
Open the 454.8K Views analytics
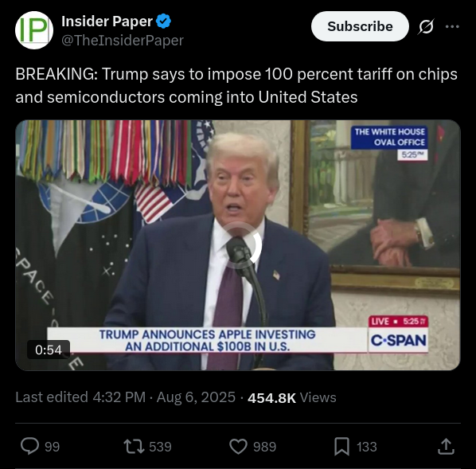click(x=292, y=397)
